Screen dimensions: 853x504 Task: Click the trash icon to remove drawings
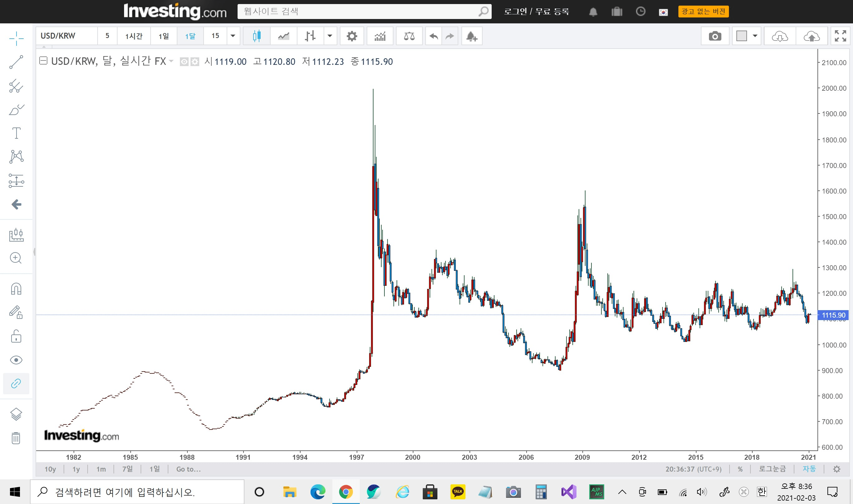16,438
